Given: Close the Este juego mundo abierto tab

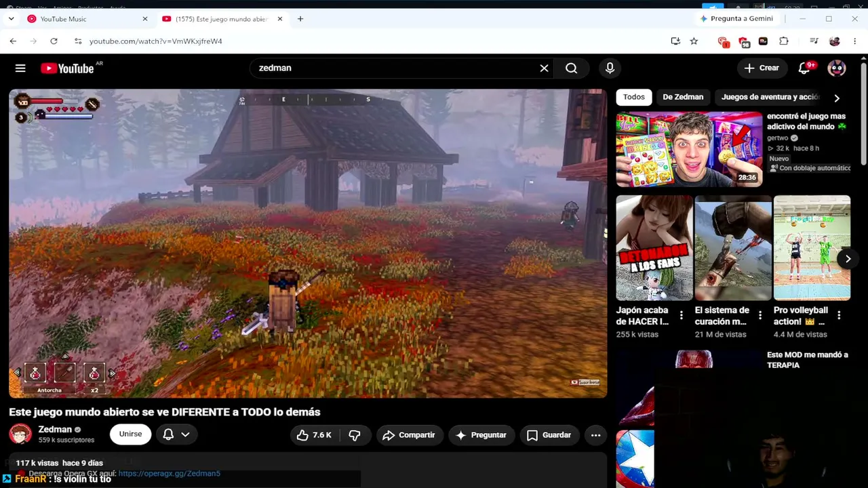Looking at the screenshot, I should (279, 19).
